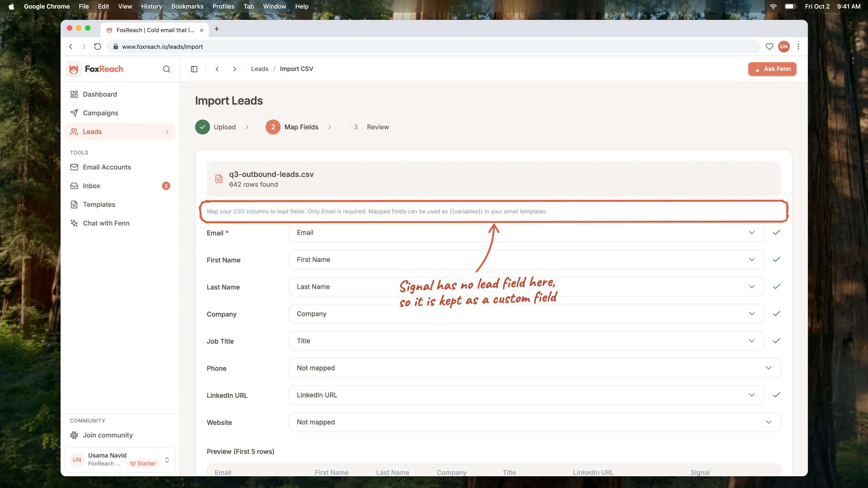Open Dashboard in the sidebar

[120, 94]
